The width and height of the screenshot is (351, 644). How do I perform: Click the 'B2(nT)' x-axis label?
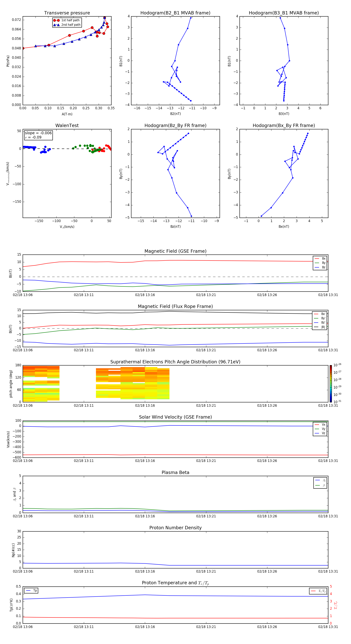(175, 114)
